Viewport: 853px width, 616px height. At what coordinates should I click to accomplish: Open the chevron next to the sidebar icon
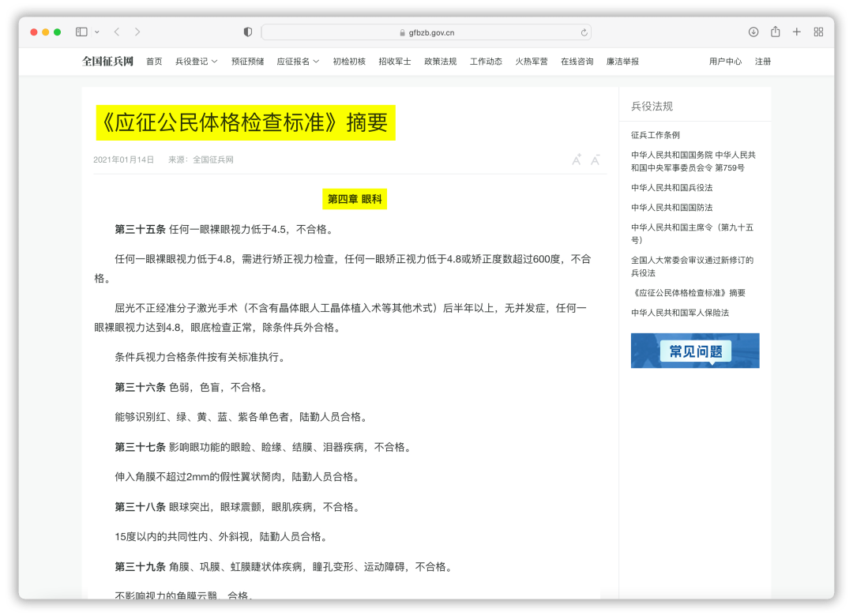point(96,32)
